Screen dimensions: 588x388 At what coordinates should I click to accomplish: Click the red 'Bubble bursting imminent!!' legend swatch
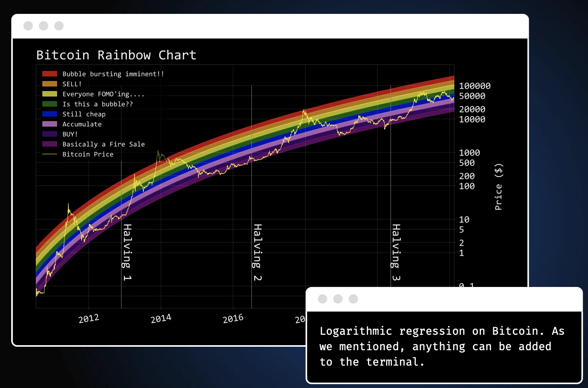[x=50, y=74]
